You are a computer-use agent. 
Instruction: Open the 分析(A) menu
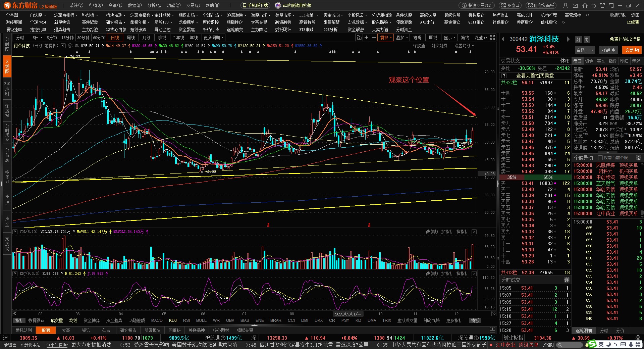coord(154,5)
